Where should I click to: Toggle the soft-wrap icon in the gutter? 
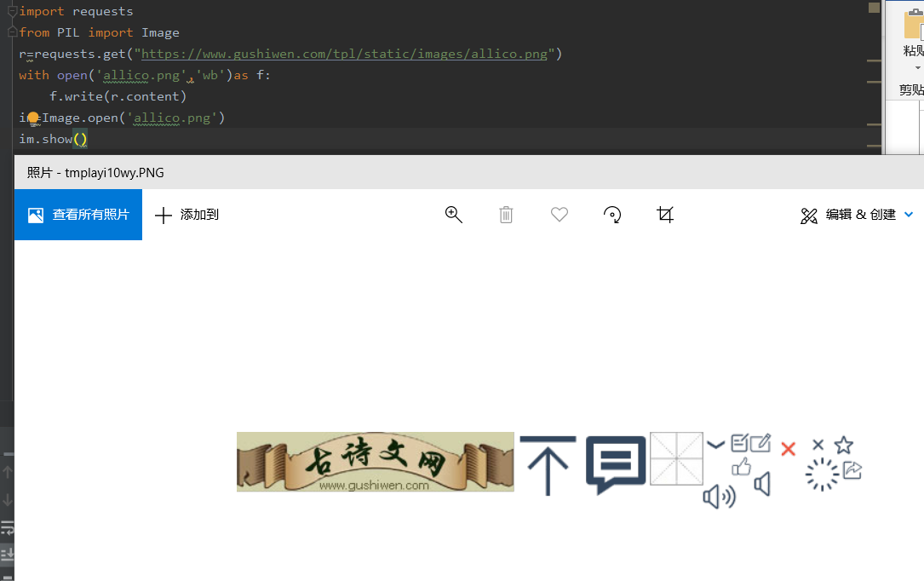coord(8,526)
